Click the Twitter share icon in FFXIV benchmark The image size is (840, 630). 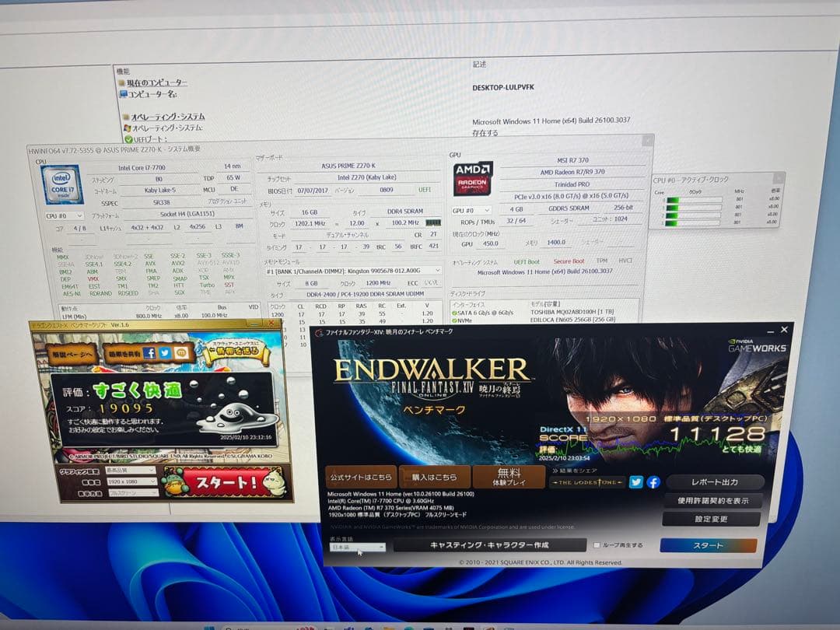636,482
